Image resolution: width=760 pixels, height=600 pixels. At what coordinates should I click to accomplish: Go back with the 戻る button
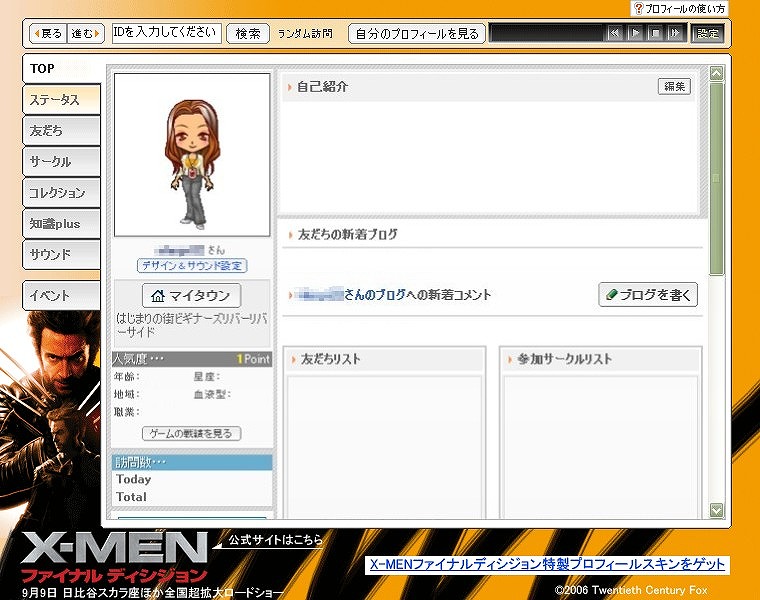[x=47, y=33]
